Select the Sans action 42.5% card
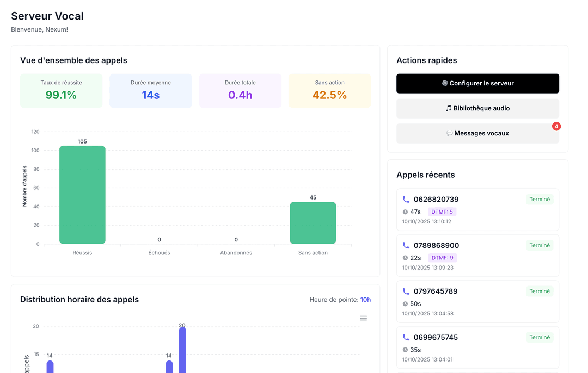 (x=329, y=91)
